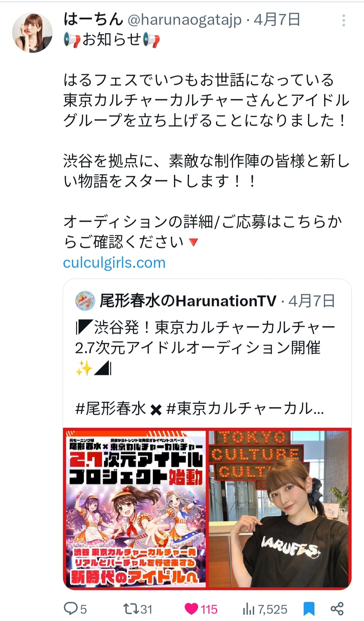
Task: Tap the #東京カルチャーカル hashtag
Action: click(x=245, y=409)
